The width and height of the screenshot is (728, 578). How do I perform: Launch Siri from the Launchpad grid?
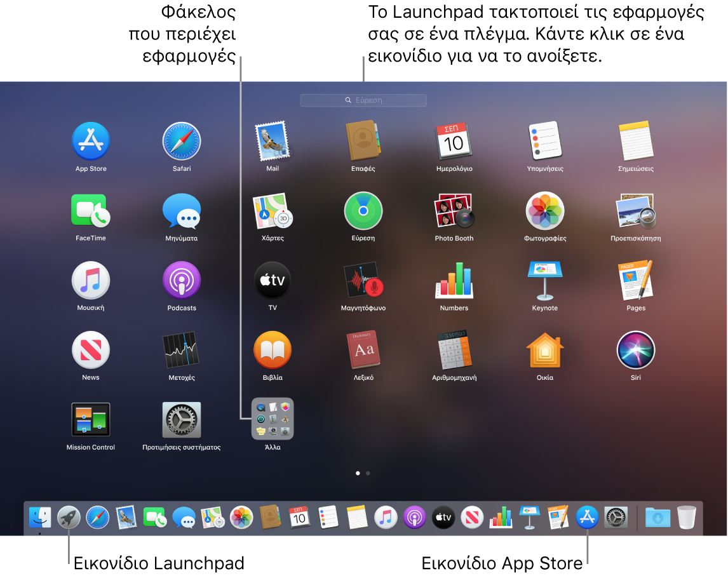pyautogui.click(x=635, y=350)
